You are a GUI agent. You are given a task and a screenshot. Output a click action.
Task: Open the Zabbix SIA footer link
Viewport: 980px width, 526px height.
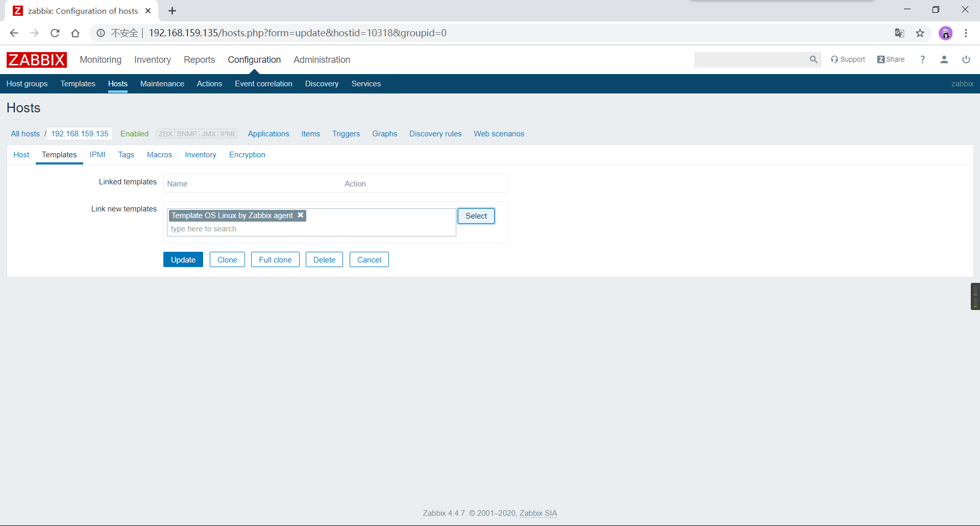[538, 513]
